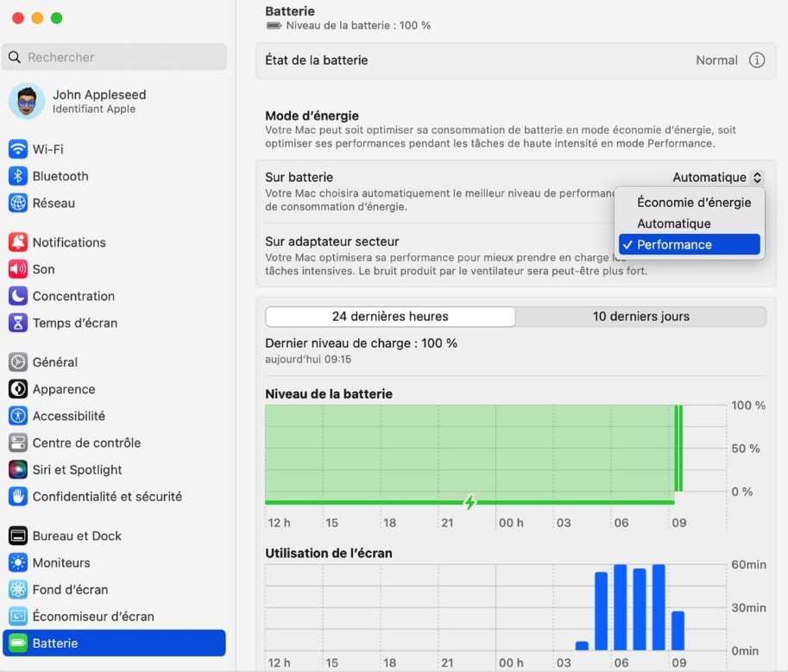Click Bureau et Dock text
The height and width of the screenshot is (672, 788).
pos(77,536)
